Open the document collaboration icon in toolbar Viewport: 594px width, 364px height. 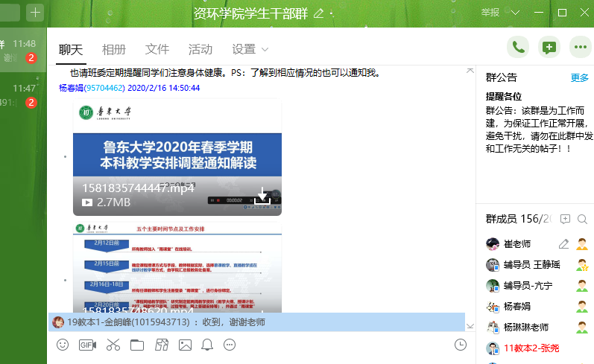click(x=162, y=345)
